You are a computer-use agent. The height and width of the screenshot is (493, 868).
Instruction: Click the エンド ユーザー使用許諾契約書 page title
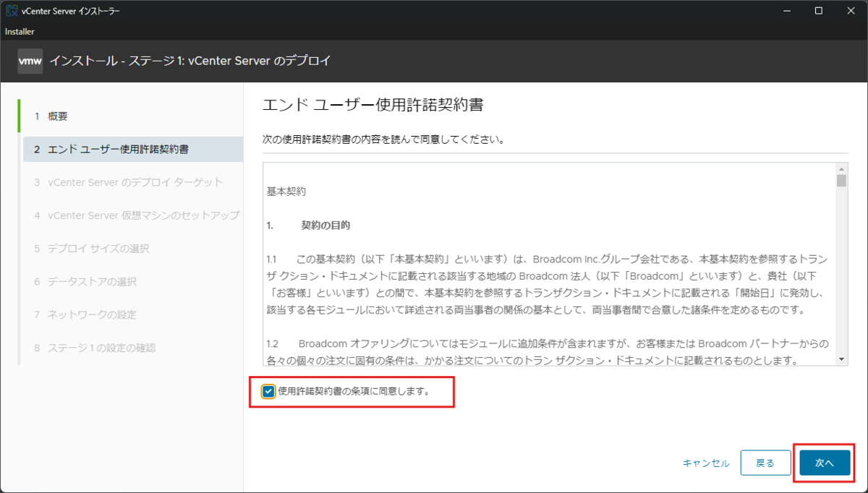[x=373, y=106]
